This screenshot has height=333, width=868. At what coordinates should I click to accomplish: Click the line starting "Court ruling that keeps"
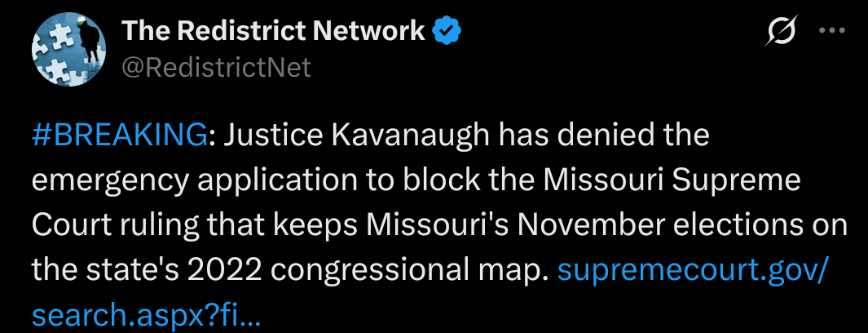[x=439, y=227]
